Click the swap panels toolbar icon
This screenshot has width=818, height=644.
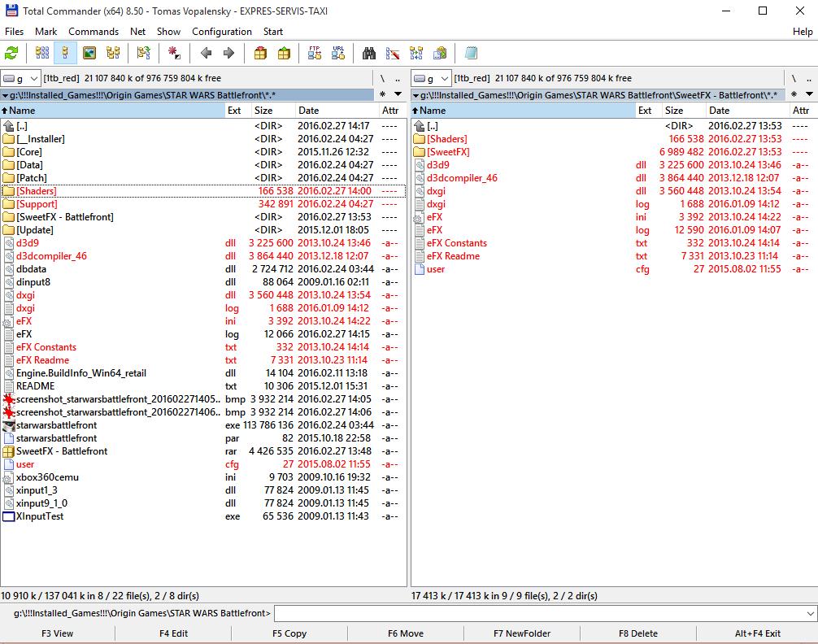(143, 53)
